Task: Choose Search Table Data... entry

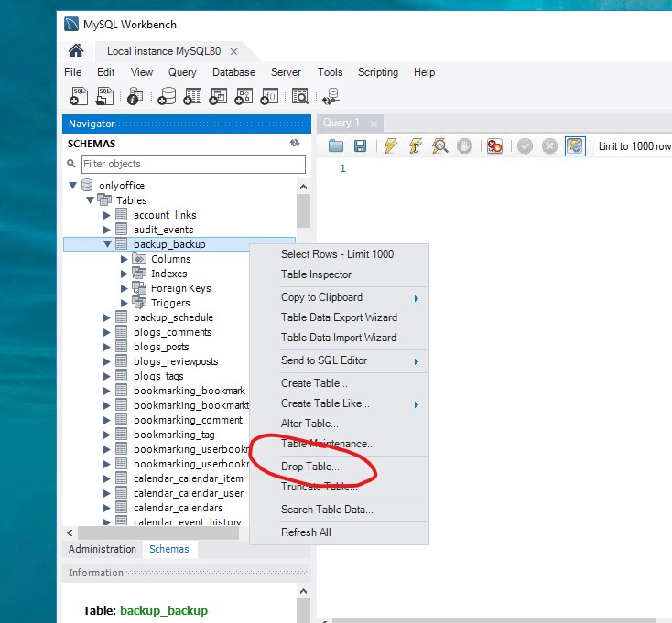Action: point(339,510)
